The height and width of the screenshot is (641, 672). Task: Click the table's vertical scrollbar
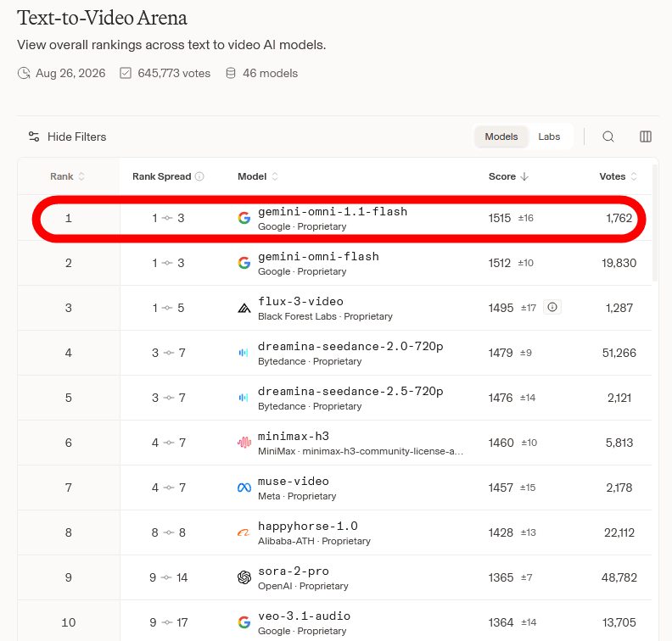[x=654, y=223]
